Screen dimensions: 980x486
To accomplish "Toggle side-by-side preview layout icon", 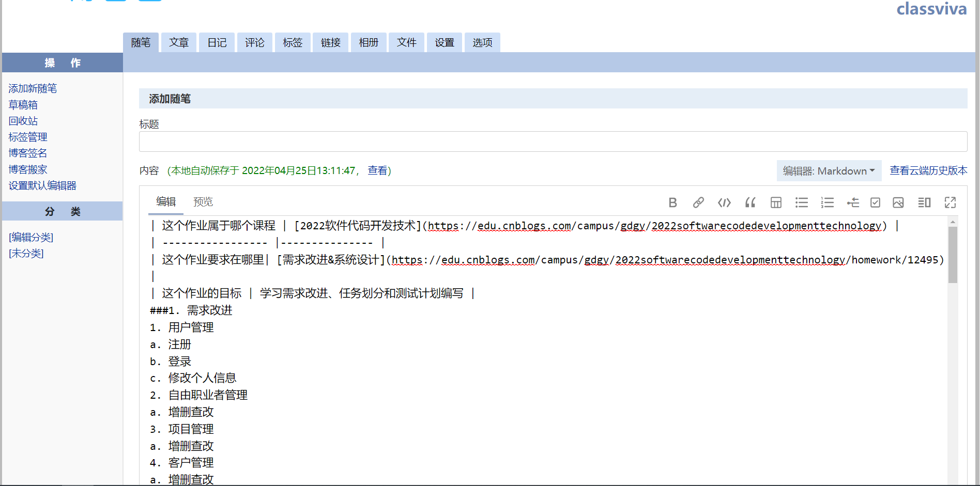I will pos(924,202).
